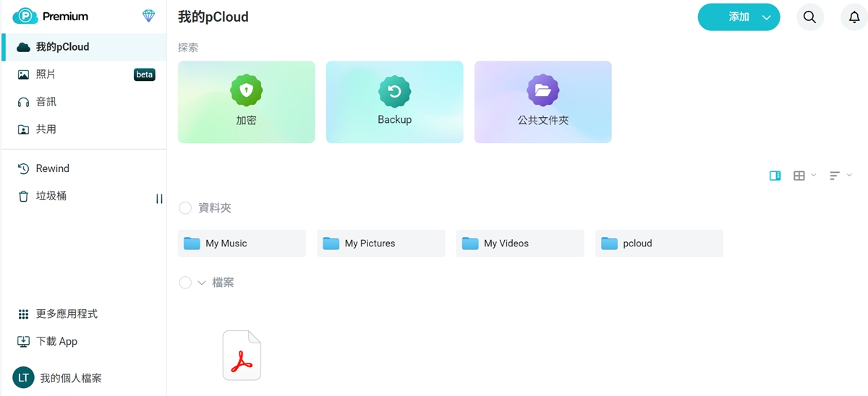Viewport: 868px width, 396px height.
Task: Open 更多應用程式 more apps
Action: [x=67, y=314]
